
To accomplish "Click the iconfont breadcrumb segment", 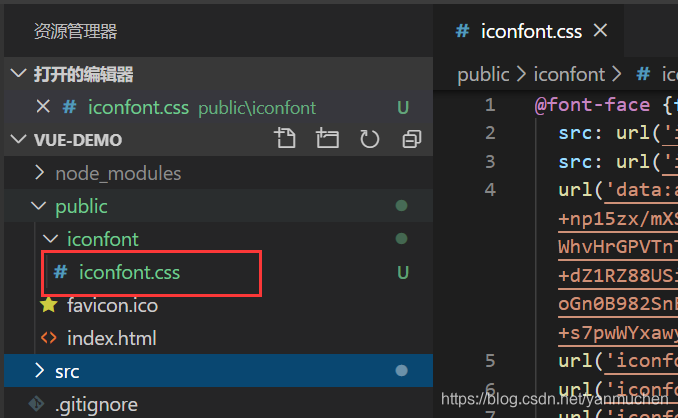I will click(569, 74).
